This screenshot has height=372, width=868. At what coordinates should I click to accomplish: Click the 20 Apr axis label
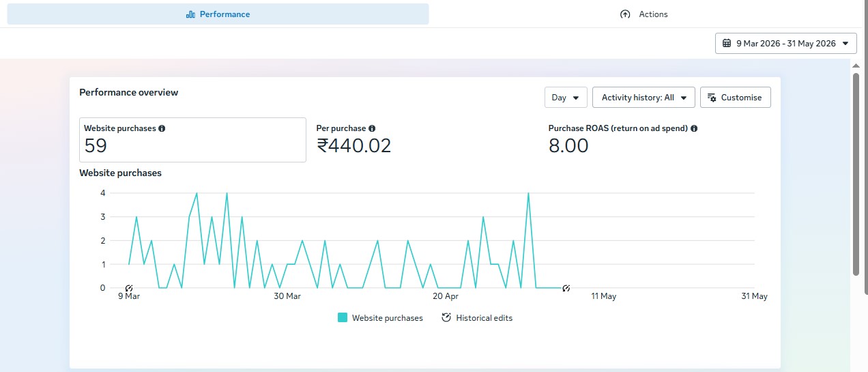[446, 296]
